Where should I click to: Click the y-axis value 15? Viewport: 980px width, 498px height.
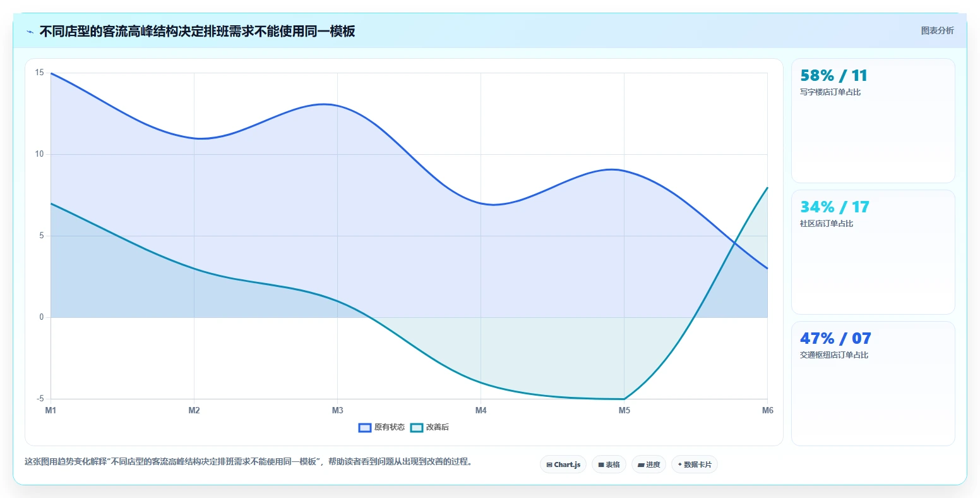pos(40,73)
